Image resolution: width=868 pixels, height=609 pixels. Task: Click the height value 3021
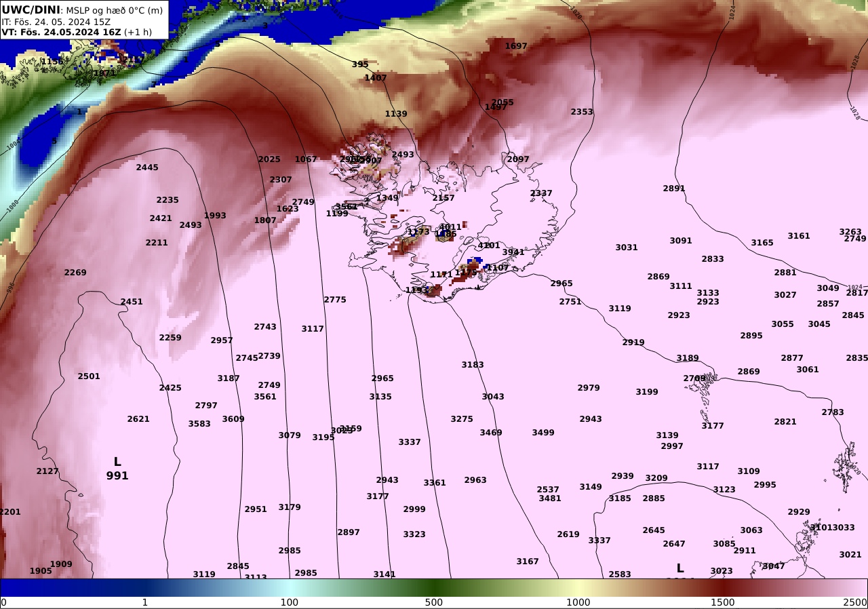pyautogui.click(x=850, y=555)
